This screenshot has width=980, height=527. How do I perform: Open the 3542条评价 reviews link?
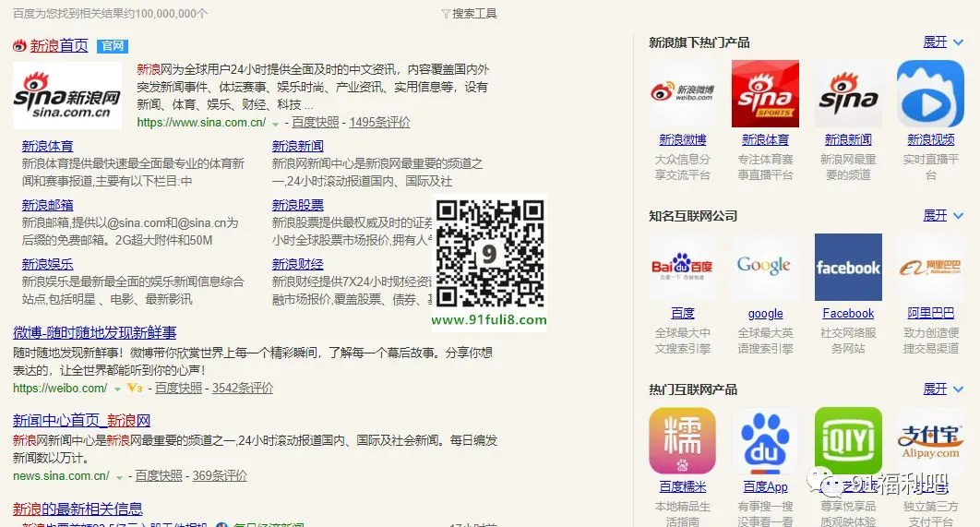pyautogui.click(x=243, y=389)
